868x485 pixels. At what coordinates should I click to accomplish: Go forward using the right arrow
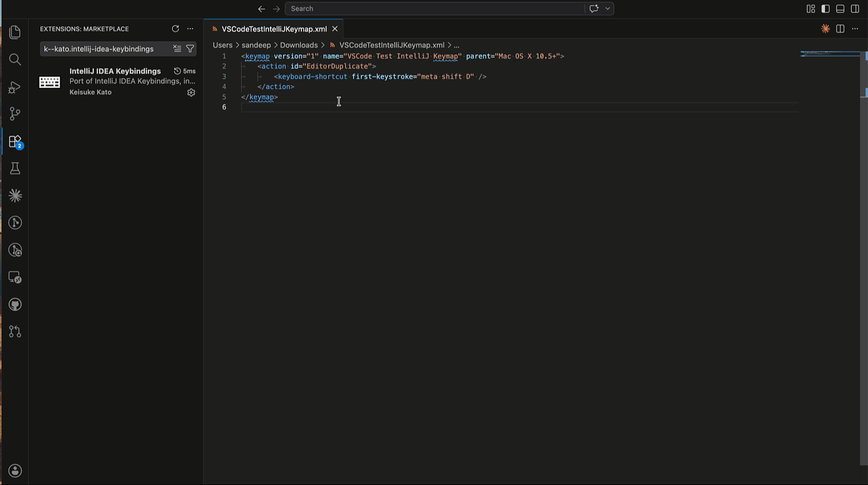(x=276, y=9)
